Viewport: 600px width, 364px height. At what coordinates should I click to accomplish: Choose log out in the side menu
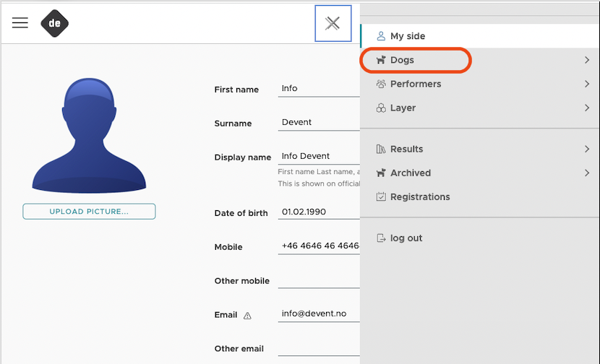pos(480,238)
